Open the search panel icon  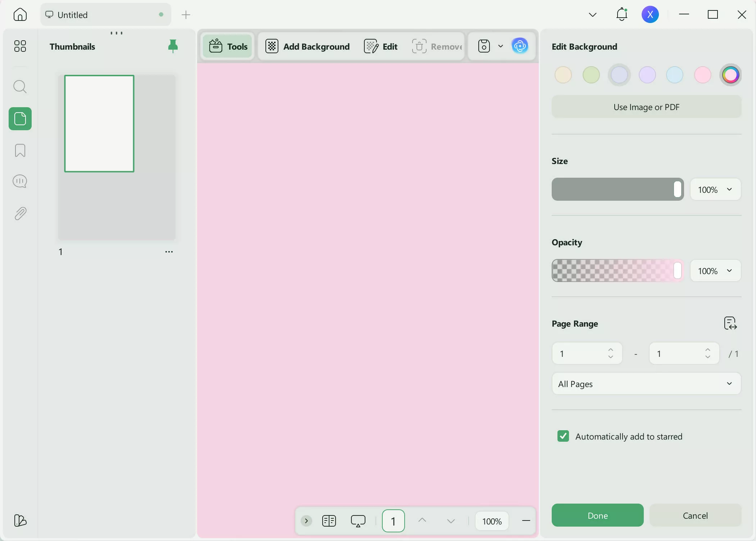(x=20, y=87)
